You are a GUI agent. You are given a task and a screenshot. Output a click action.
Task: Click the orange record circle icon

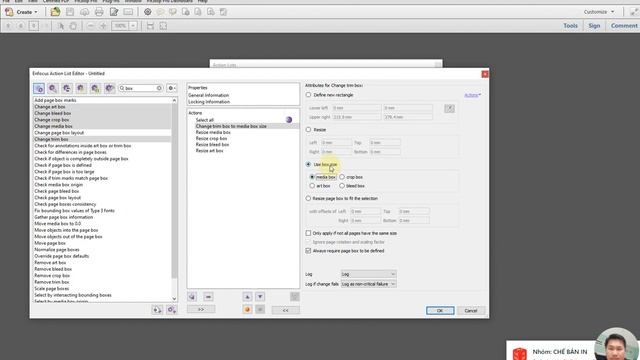coord(247,310)
